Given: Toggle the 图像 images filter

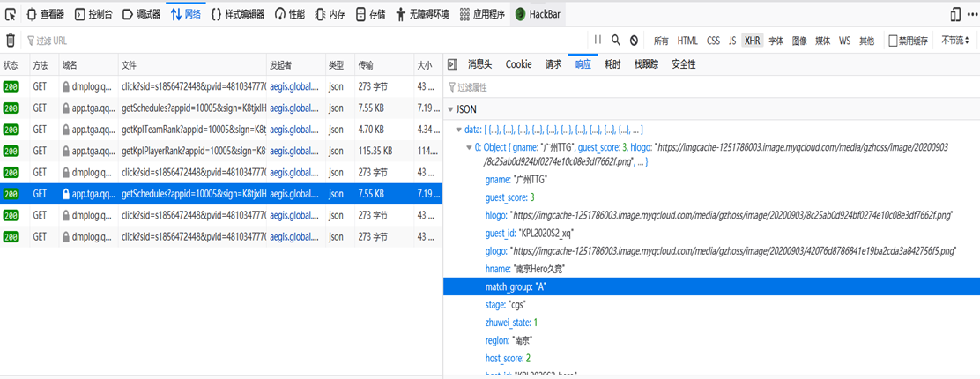Looking at the screenshot, I should (x=799, y=41).
